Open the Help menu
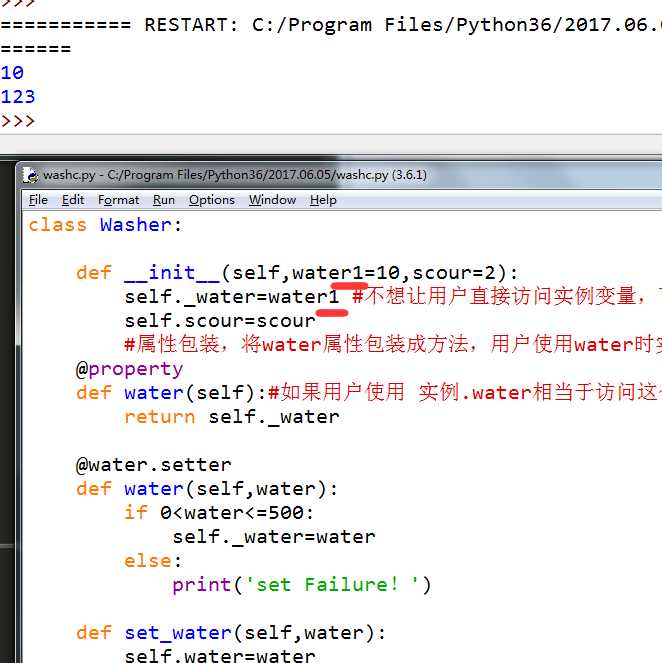The width and height of the screenshot is (662, 663). [x=323, y=200]
